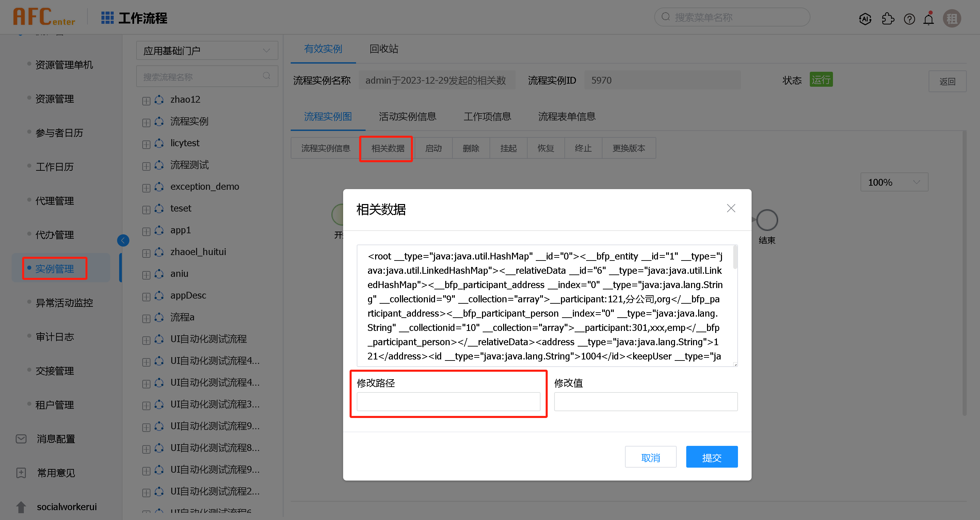Viewport: 980px width, 520px height.
Task: Click the help question mark icon
Action: click(909, 19)
